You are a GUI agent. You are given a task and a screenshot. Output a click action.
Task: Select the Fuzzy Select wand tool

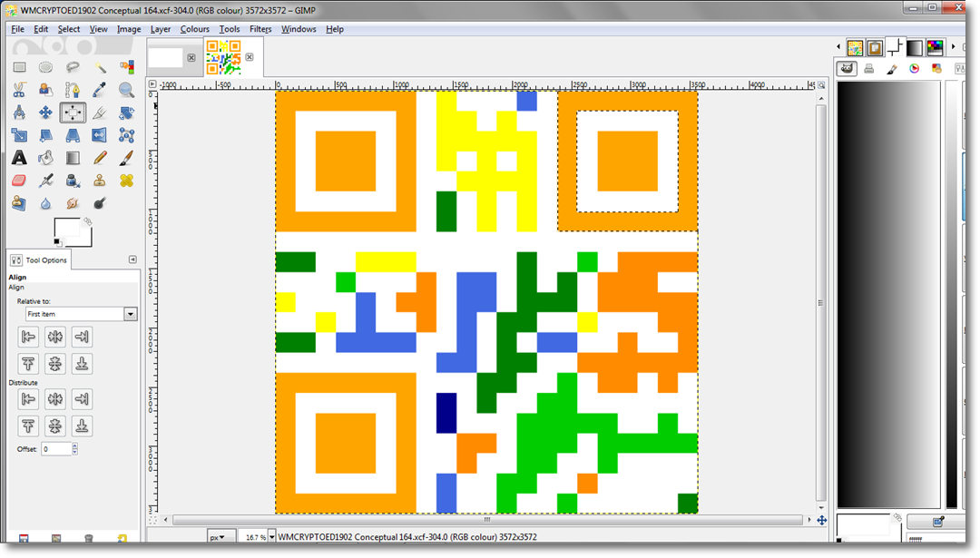[x=100, y=67]
